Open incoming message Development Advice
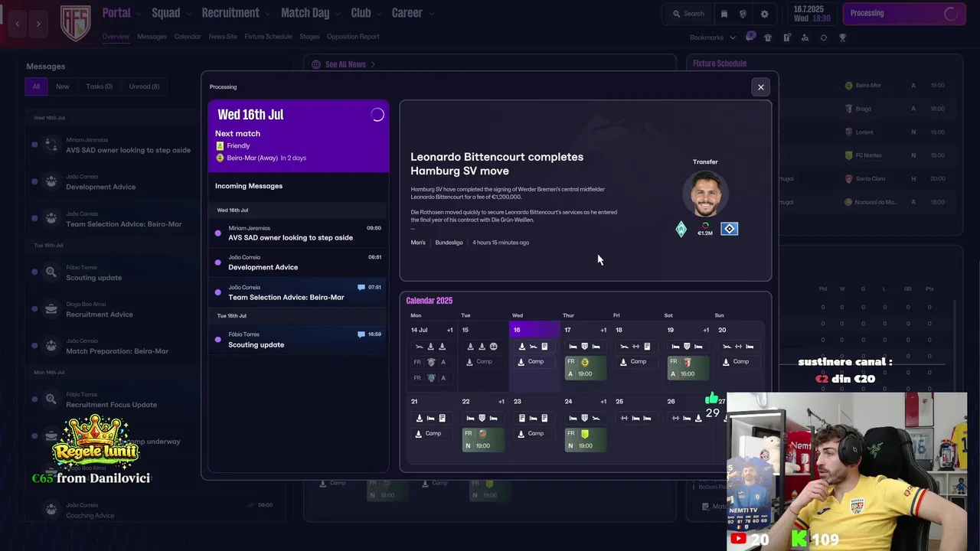Screen dimensions: 980x551 (x=299, y=262)
